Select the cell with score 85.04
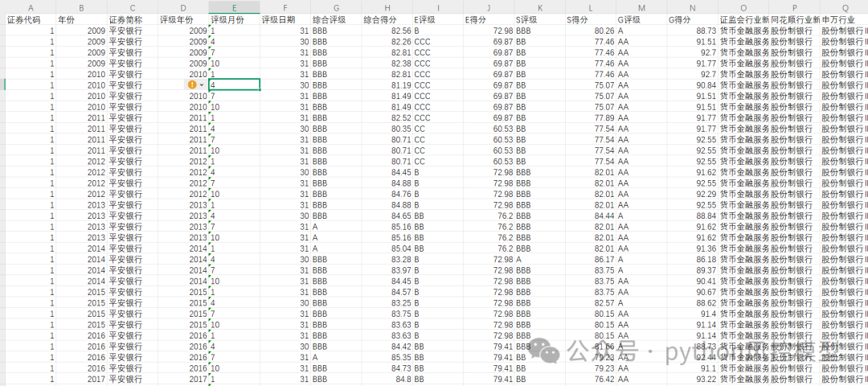This screenshot has height=386, width=868. 387,248
